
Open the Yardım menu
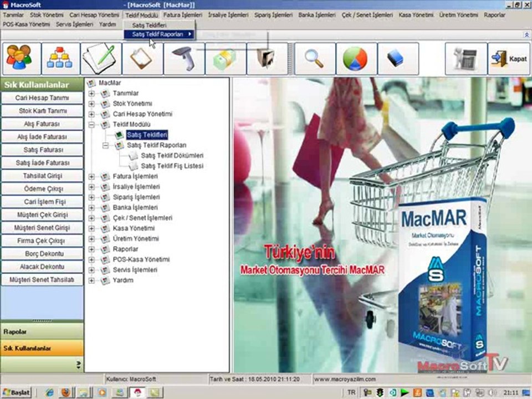[x=108, y=24]
